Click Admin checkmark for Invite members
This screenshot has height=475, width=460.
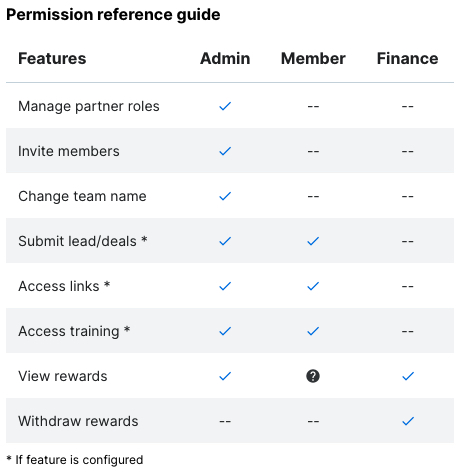click(225, 151)
